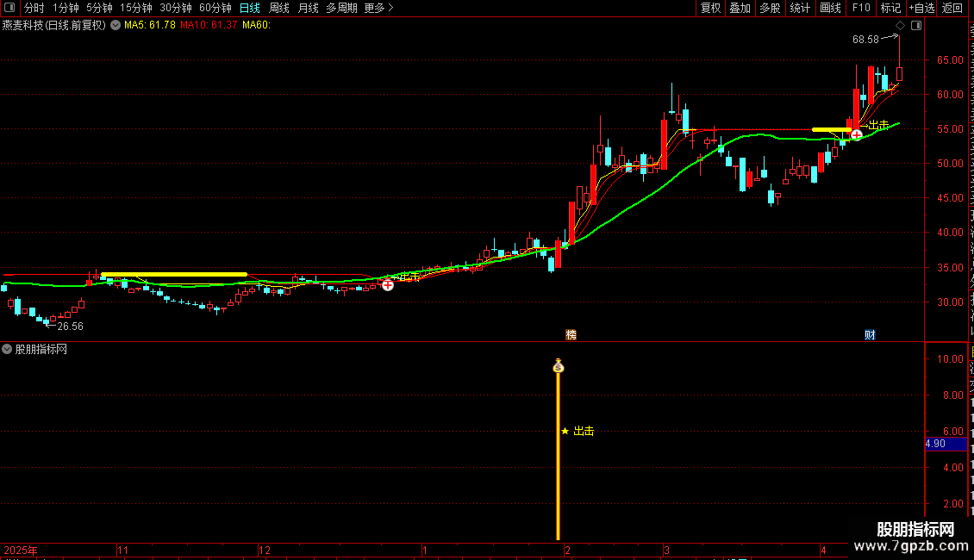Screen dimensions: 974x560
Task: Click the 财 financial marker icon
Action: (870, 334)
